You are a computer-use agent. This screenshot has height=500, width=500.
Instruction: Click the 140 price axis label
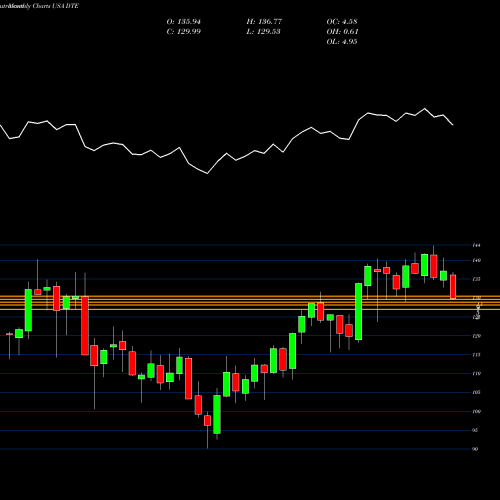pos(477,260)
